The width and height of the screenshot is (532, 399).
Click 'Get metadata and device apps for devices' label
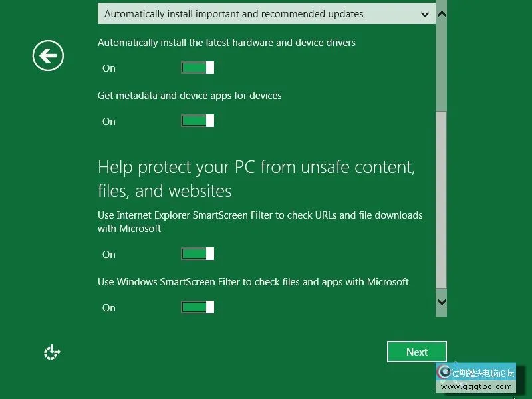(x=190, y=96)
